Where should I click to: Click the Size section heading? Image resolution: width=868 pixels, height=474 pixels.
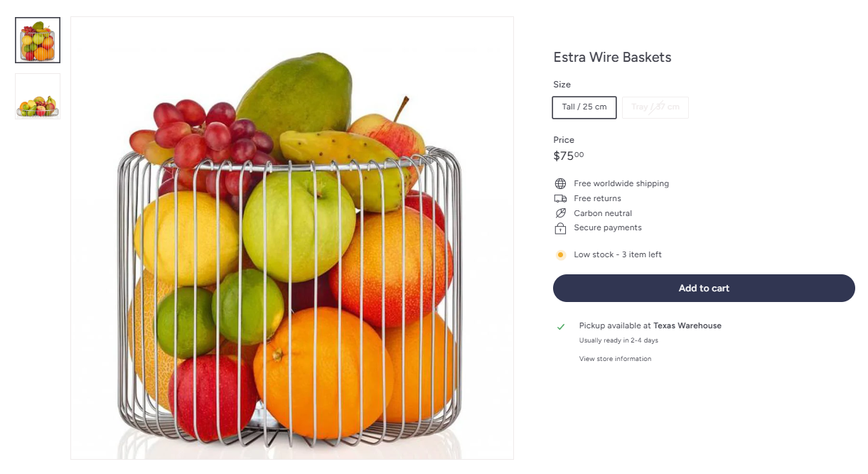pyautogui.click(x=561, y=85)
